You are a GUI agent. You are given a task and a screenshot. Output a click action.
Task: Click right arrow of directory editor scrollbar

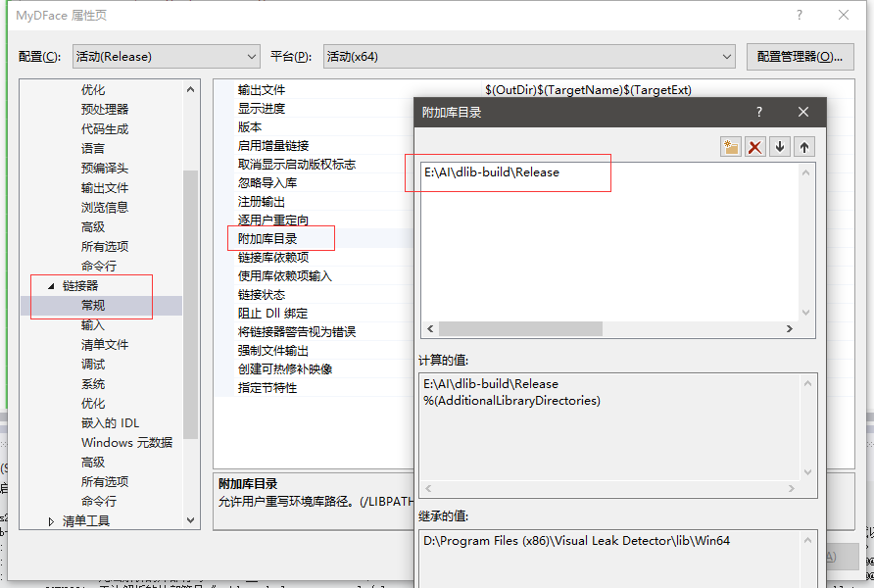tap(790, 329)
